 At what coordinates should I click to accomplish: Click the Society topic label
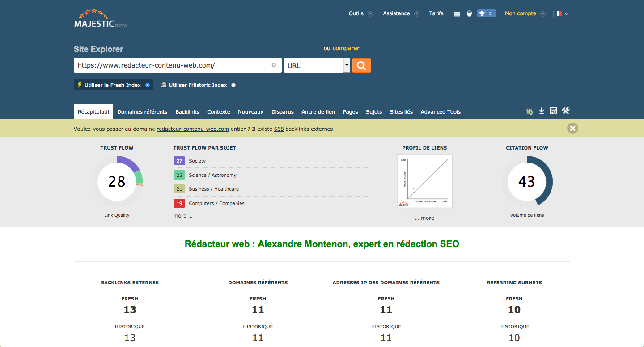197,161
